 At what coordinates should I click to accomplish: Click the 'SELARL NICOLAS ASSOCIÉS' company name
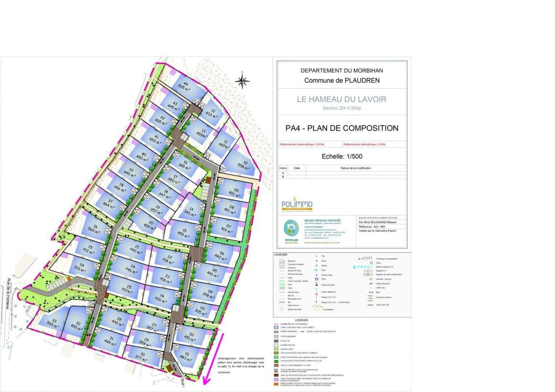click(323, 220)
